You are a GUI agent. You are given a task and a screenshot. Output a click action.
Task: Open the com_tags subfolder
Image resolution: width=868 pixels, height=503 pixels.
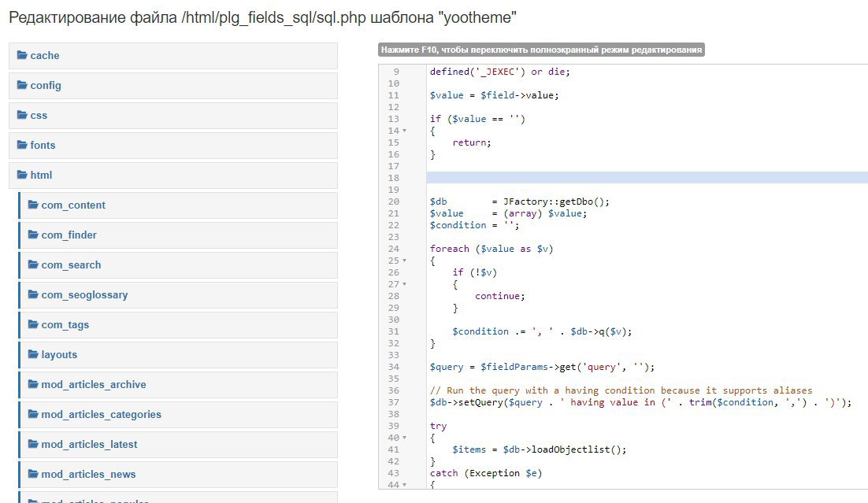178,324
